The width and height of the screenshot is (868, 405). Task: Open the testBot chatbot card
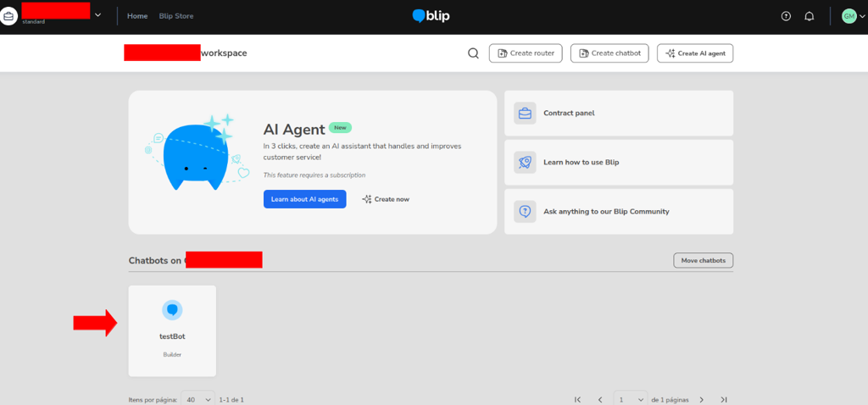[x=172, y=330]
